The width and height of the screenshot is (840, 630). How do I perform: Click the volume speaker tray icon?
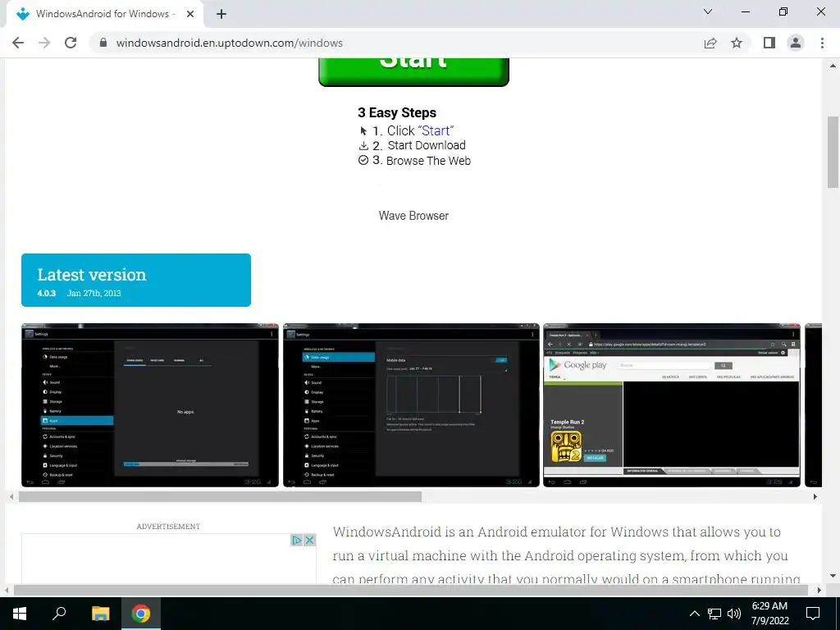click(x=734, y=614)
